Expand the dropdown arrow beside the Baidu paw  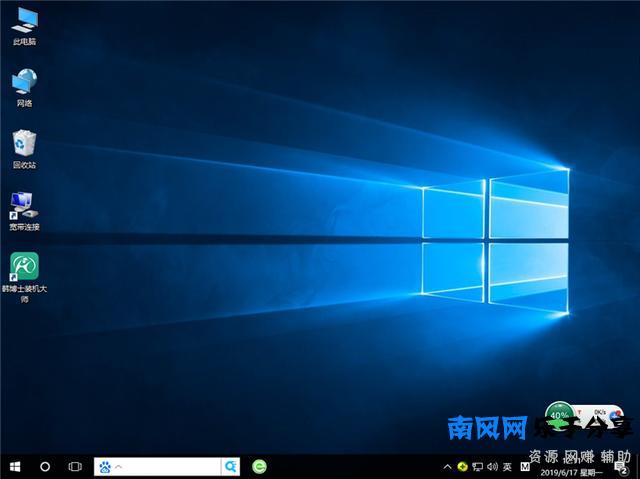coord(118,466)
